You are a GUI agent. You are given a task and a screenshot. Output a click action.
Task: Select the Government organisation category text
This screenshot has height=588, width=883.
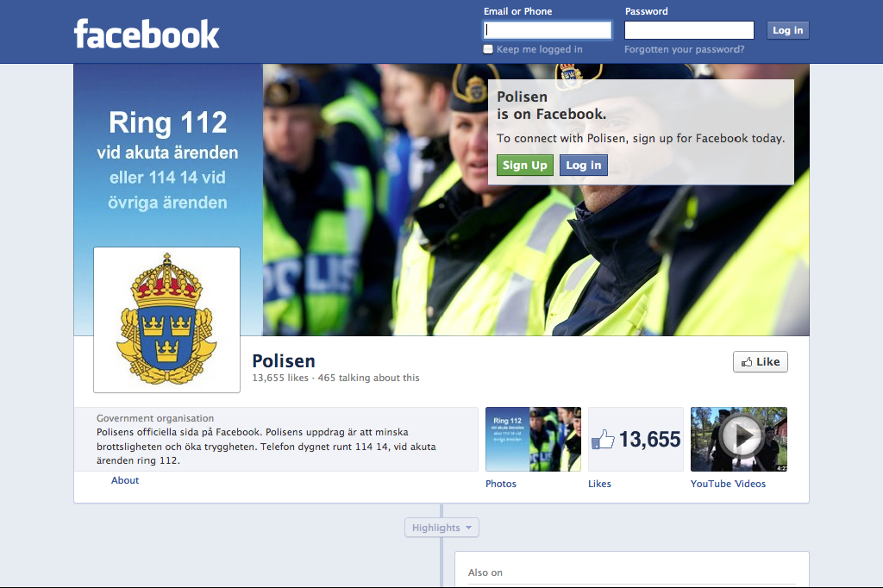pos(155,418)
